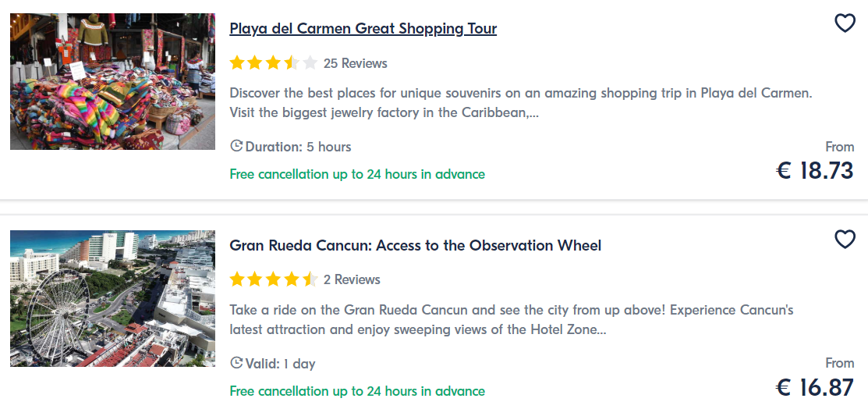This screenshot has width=868, height=409.
Task: View the colorful market blankets photo
Action: pos(112,81)
